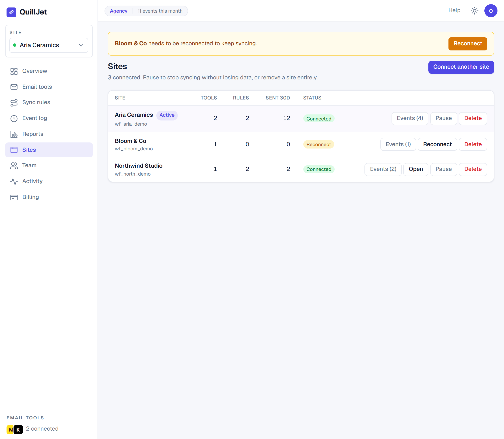
Task: Click the 11 events this month label
Action: click(x=160, y=11)
